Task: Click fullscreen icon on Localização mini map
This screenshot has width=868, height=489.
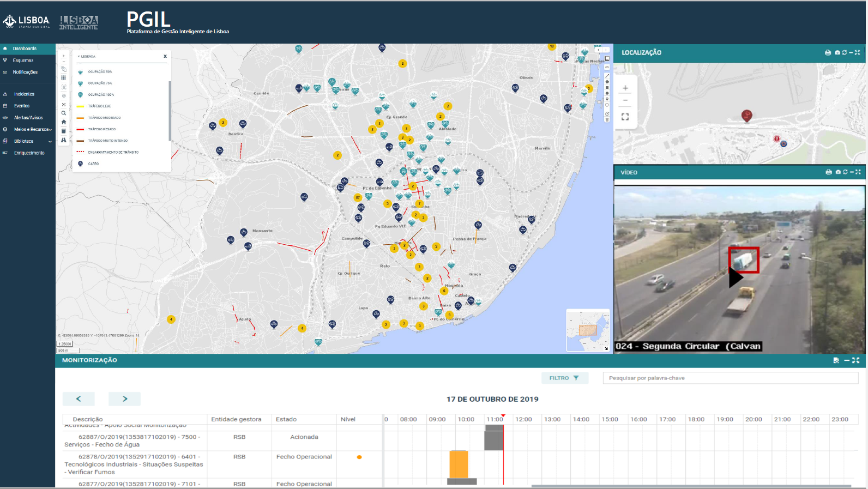Action: click(x=625, y=117)
